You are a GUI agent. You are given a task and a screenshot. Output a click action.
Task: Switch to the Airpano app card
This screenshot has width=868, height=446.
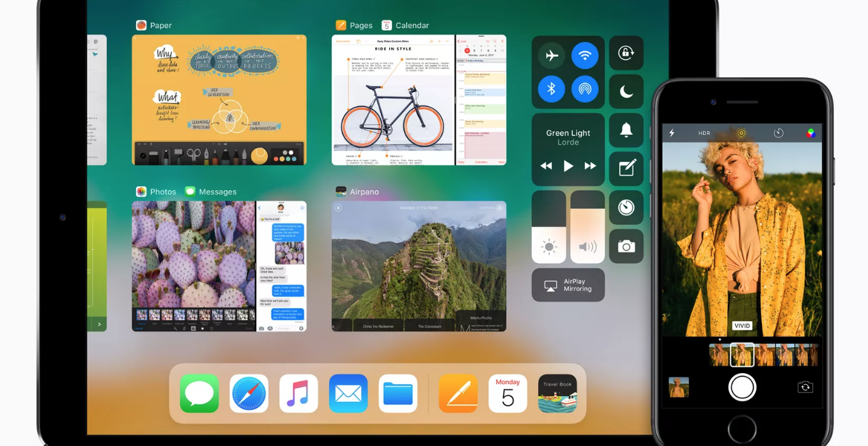(x=419, y=266)
